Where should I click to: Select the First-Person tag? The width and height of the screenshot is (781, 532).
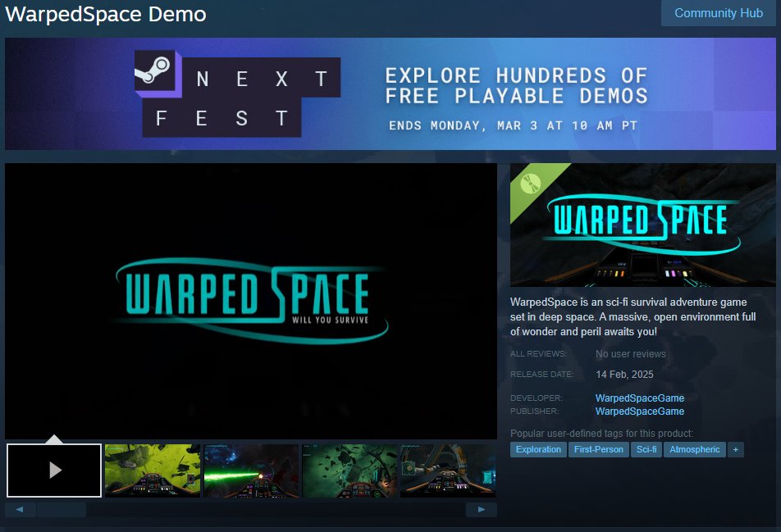point(599,449)
